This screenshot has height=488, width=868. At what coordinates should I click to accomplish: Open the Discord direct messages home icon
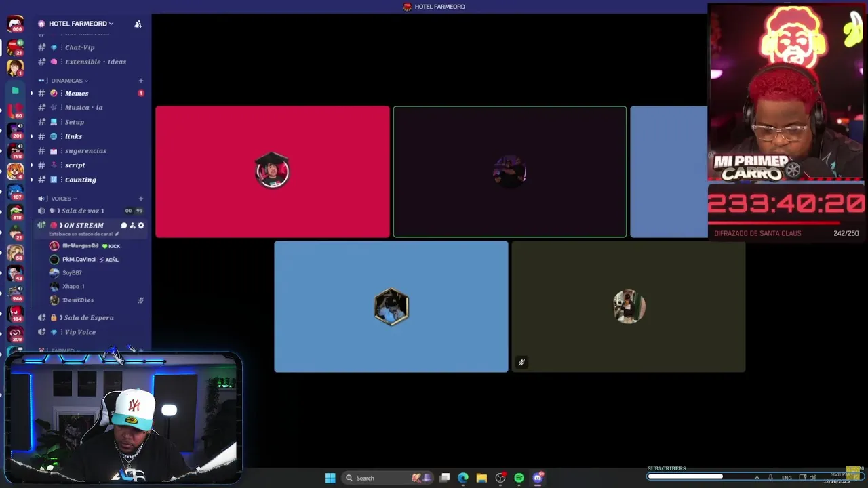(x=15, y=24)
